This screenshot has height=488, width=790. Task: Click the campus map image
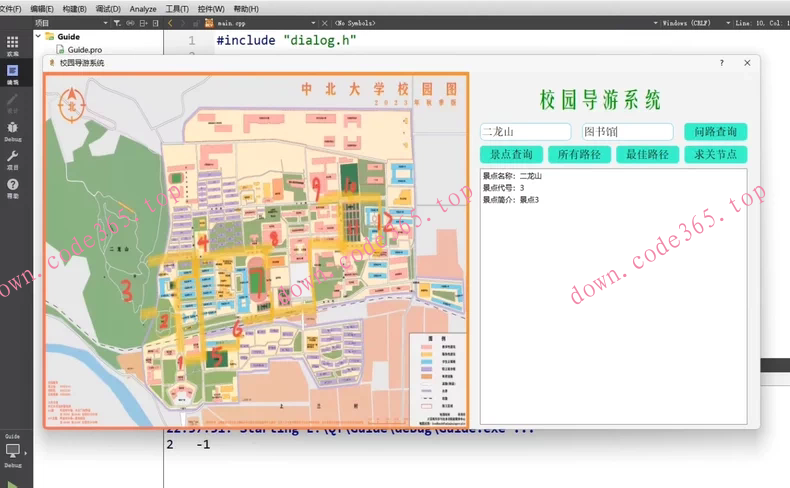[x=256, y=251]
